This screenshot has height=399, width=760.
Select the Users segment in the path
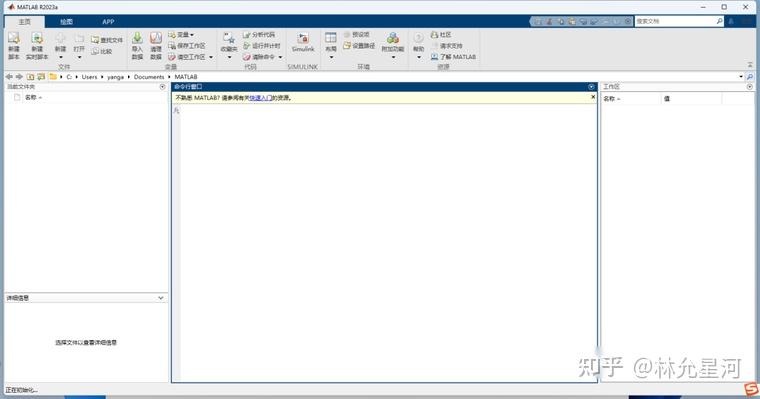click(89, 77)
